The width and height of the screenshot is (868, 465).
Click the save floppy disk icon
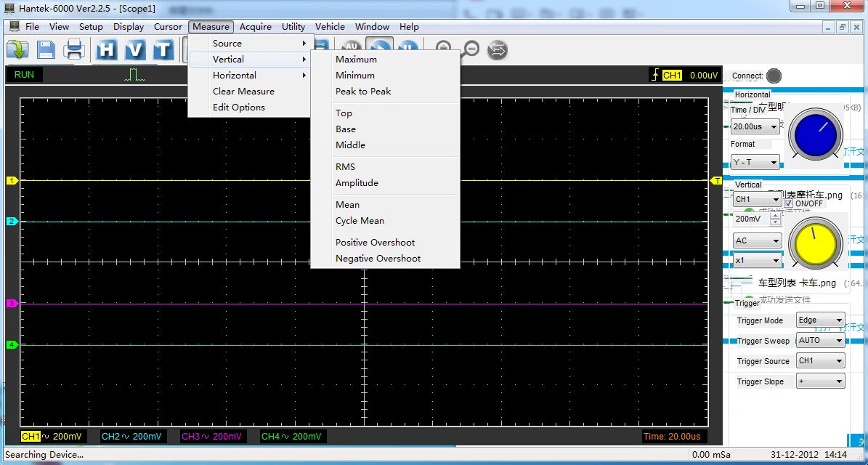(46, 49)
